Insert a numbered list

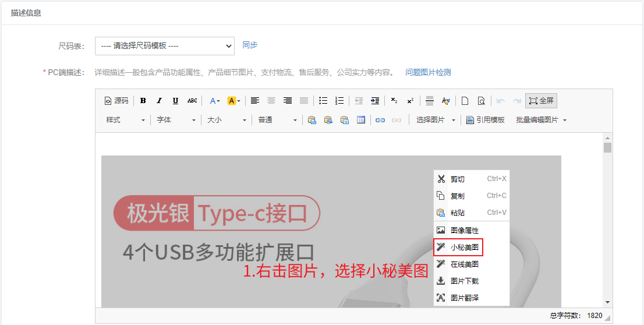(x=339, y=101)
